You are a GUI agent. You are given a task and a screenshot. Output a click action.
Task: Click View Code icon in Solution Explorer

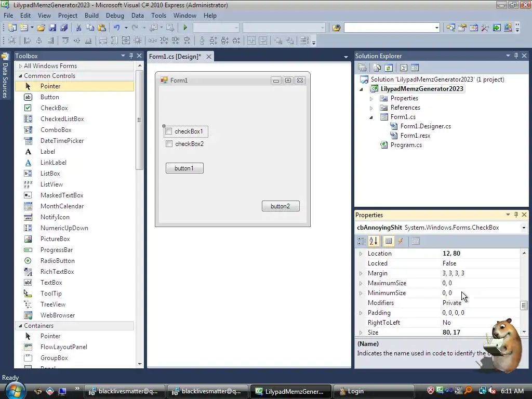pos(403,68)
